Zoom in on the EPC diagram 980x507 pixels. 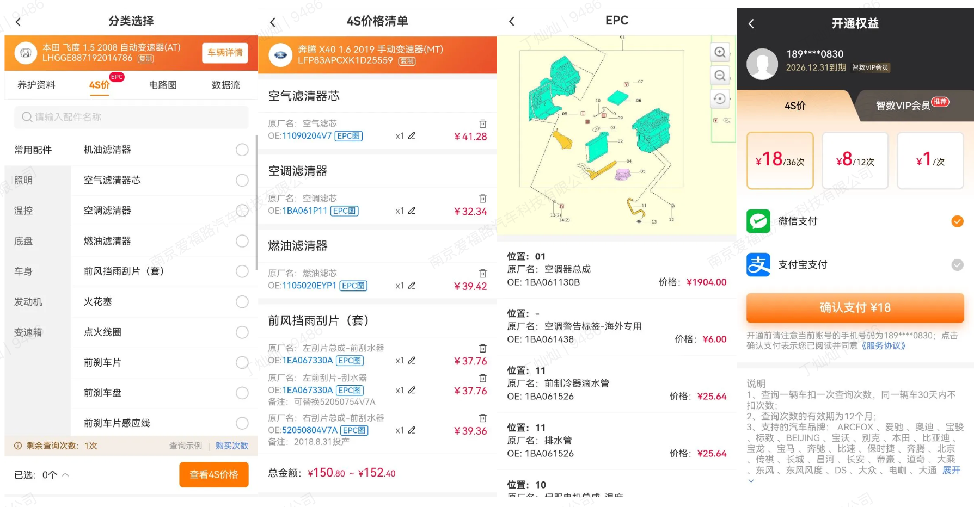point(720,52)
